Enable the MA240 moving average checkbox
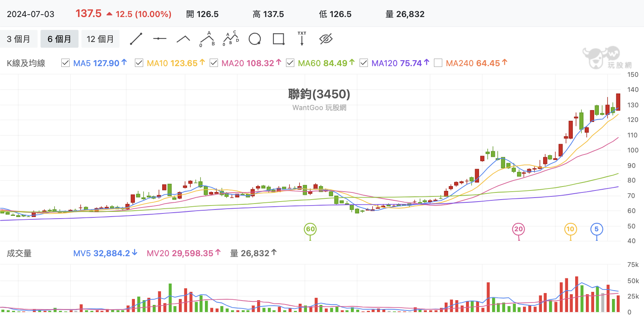Image resolution: width=644 pixels, height=316 pixels. click(438, 63)
